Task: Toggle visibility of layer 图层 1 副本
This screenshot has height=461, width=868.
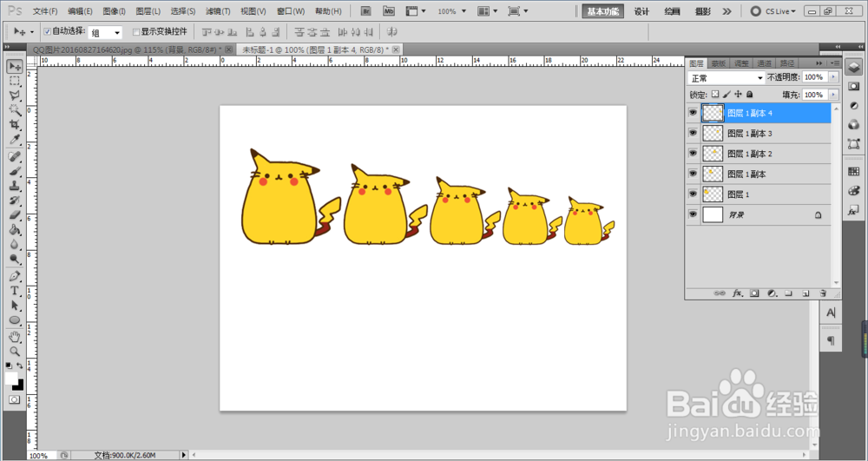Action: 693,174
